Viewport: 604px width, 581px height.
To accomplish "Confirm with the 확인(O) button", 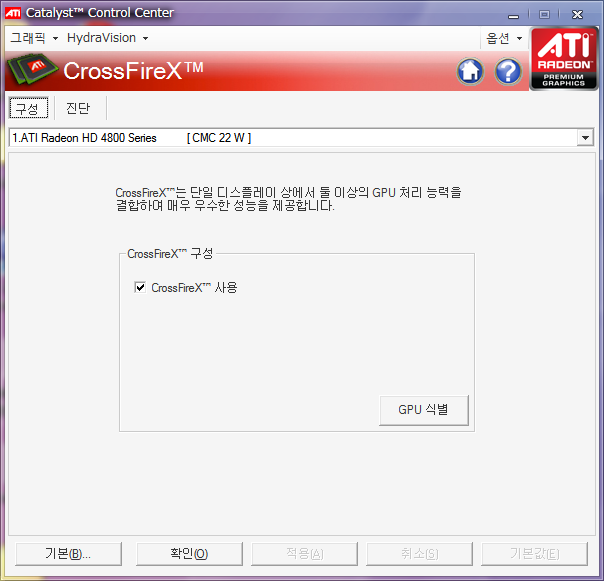I will (189, 554).
